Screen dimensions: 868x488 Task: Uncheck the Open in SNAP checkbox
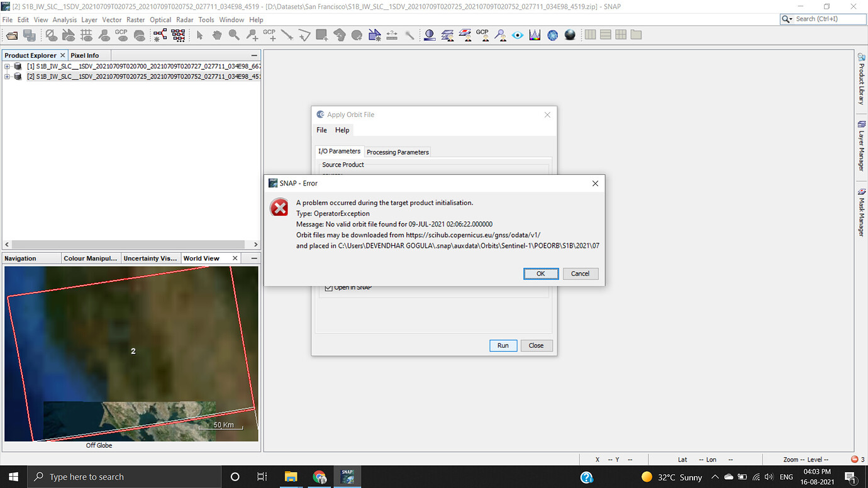[x=328, y=287]
